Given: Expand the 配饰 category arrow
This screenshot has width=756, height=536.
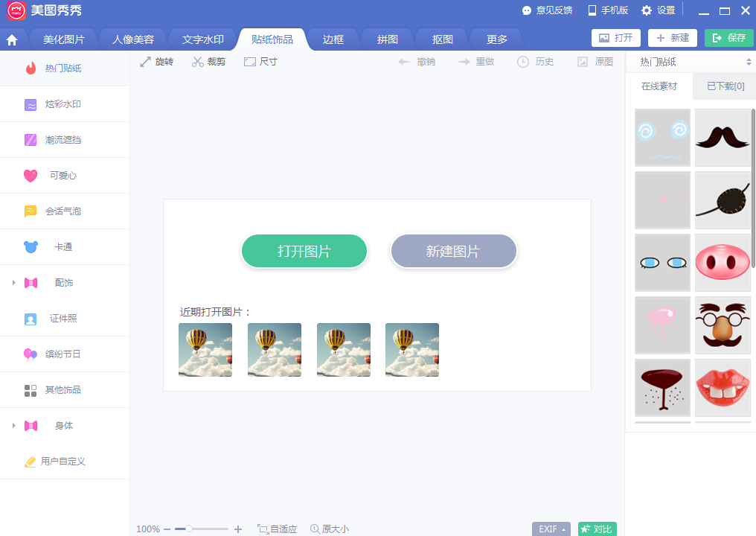Looking at the screenshot, I should point(14,283).
